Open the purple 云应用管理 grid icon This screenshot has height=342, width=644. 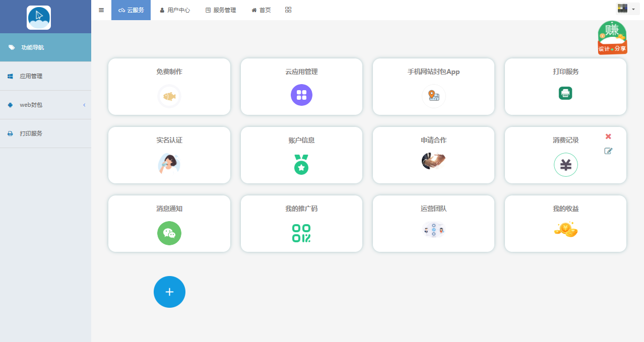(301, 95)
